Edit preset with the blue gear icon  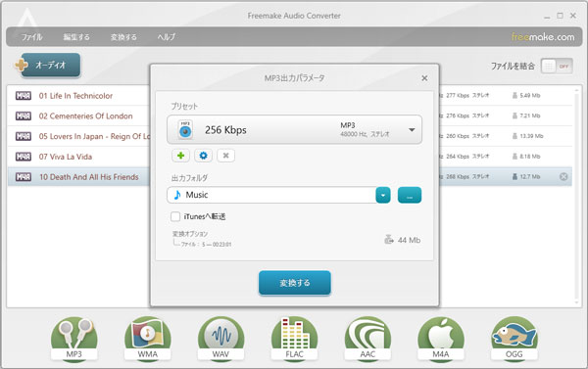[x=203, y=156]
